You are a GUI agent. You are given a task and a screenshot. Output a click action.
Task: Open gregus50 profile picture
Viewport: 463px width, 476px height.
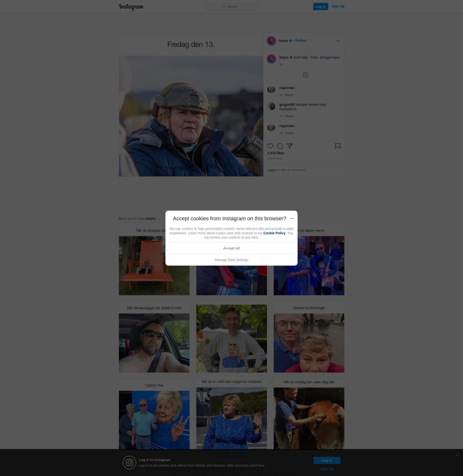click(271, 106)
